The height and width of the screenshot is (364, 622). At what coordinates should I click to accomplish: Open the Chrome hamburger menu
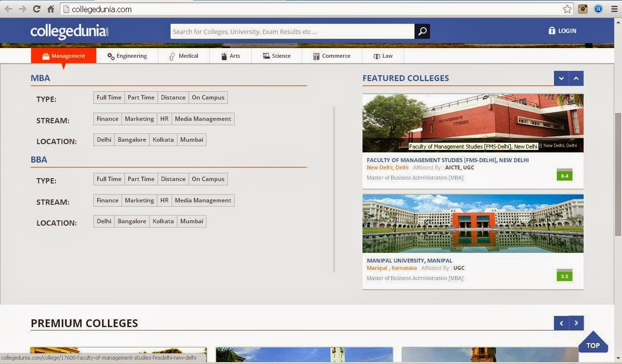click(x=614, y=9)
